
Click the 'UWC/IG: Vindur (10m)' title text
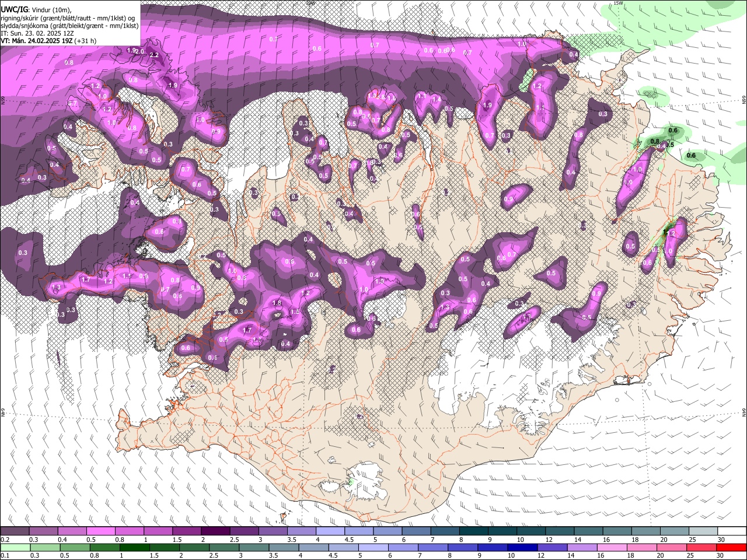point(36,9)
